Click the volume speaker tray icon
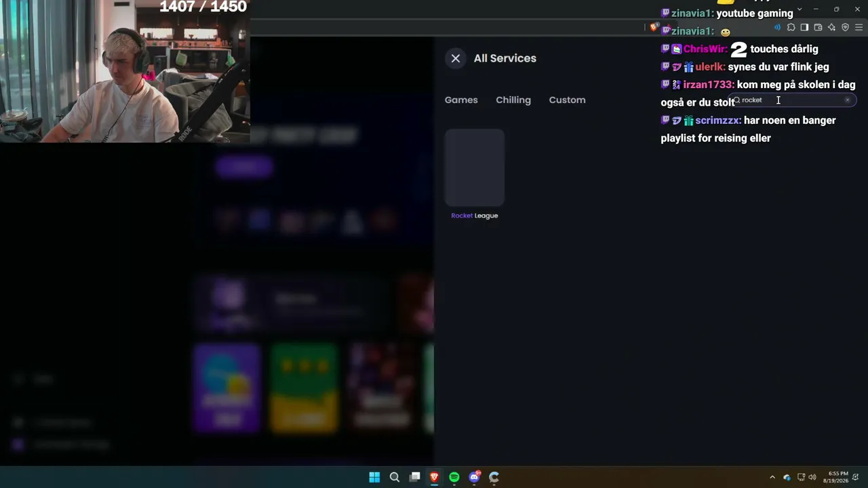This screenshot has width=868, height=488. (x=812, y=477)
